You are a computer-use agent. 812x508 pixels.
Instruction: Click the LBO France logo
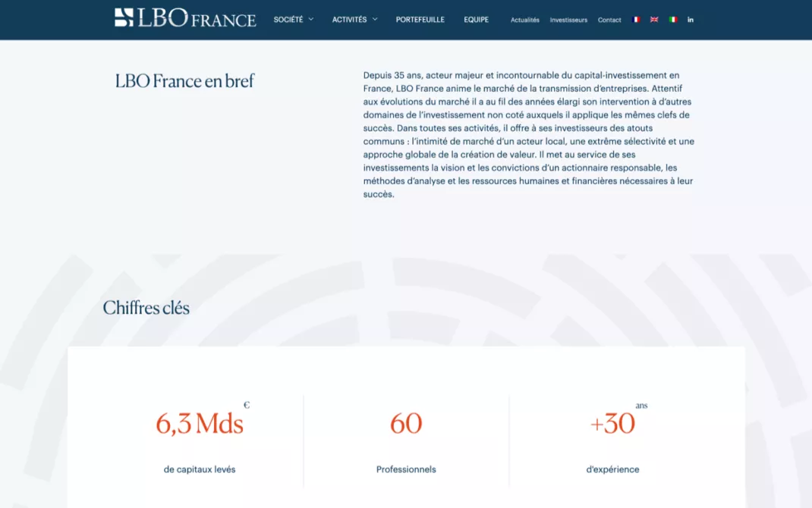(x=185, y=18)
